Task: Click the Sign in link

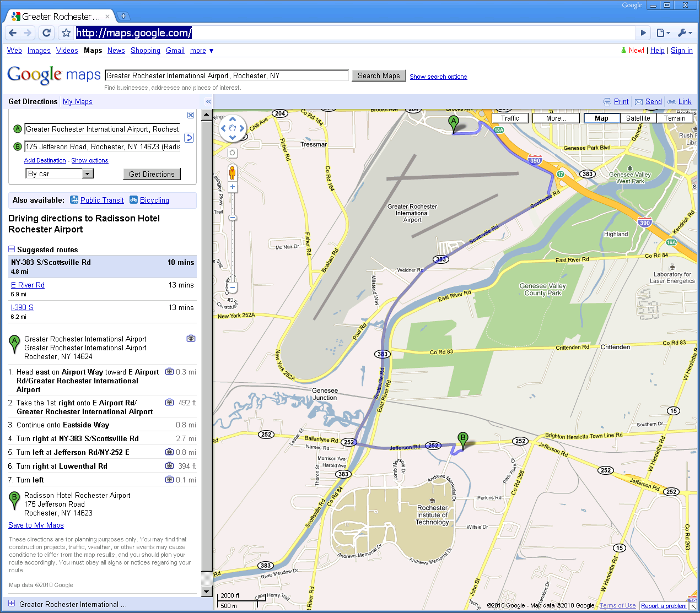Action: click(682, 51)
